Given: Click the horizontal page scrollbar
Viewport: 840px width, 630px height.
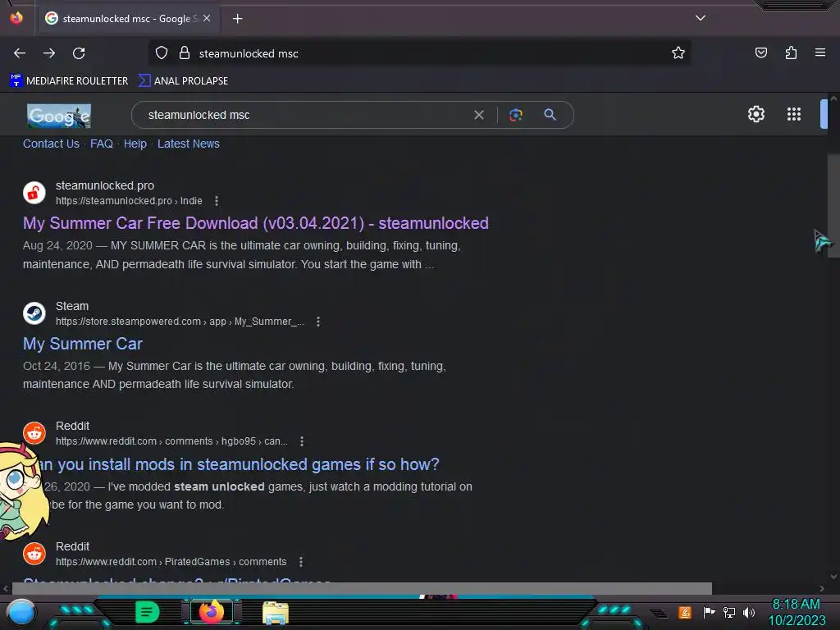Looking at the screenshot, I should click(x=362, y=588).
